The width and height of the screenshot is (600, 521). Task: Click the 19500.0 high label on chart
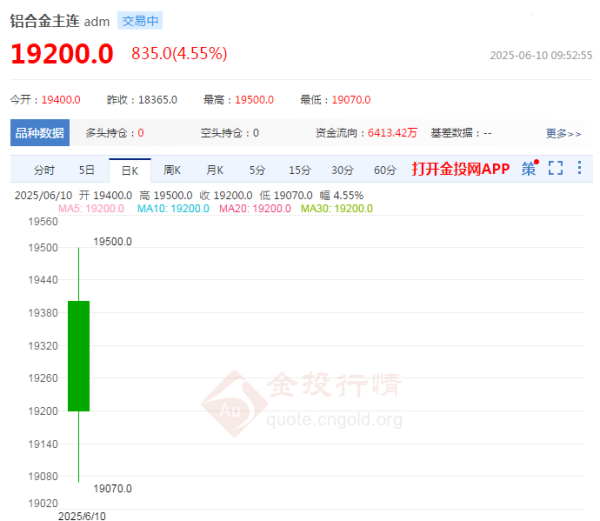coord(112,242)
